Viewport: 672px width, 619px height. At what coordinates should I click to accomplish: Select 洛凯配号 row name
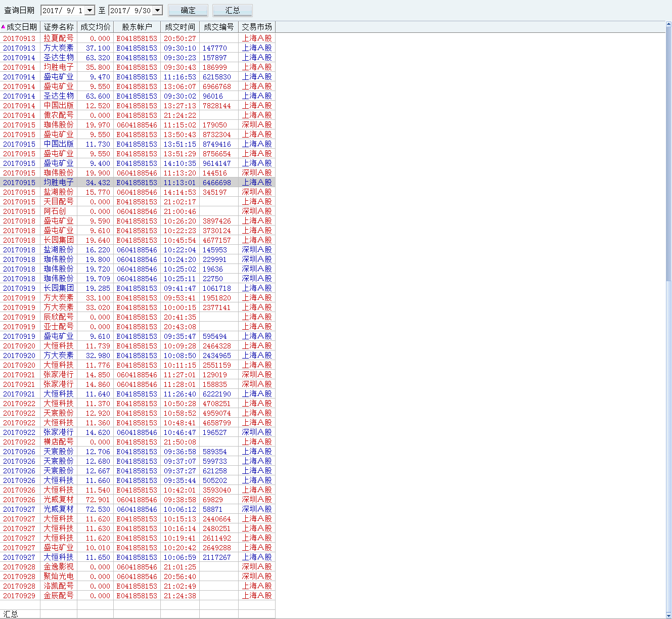pos(59,586)
